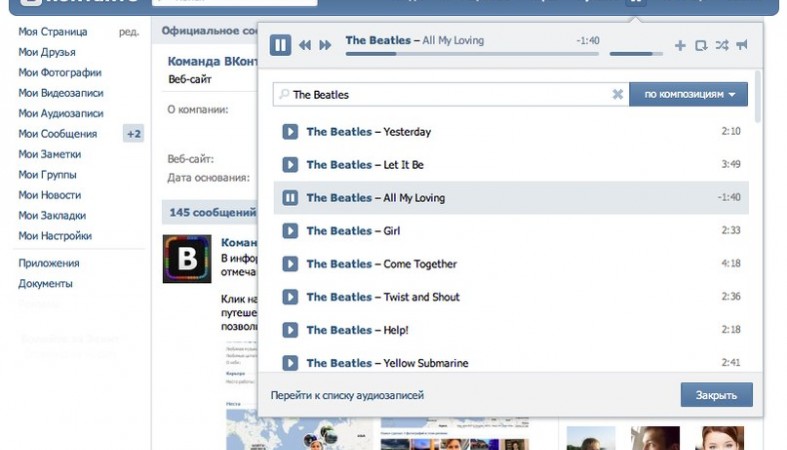Open 'Мои Видеозаписи' in sidebar
The image size is (787, 450).
point(61,93)
